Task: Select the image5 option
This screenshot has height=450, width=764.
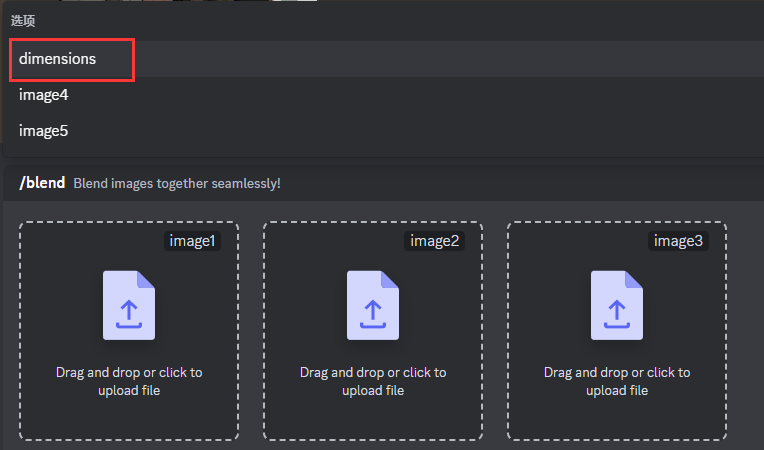Action: [x=382, y=131]
